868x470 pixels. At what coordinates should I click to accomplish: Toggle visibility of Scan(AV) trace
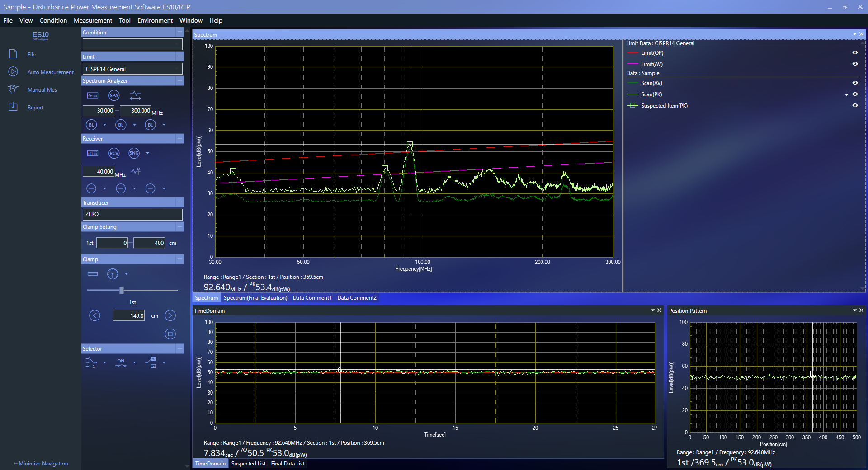pyautogui.click(x=855, y=83)
